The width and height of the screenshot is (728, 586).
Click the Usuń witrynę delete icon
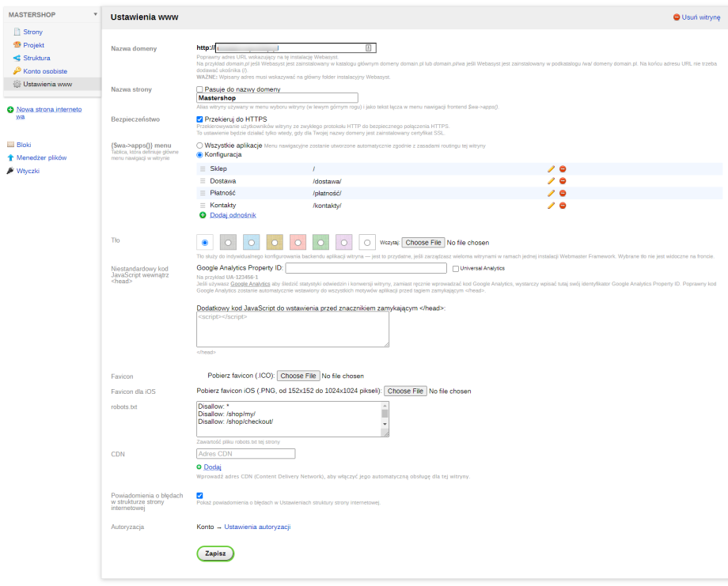[x=677, y=17]
